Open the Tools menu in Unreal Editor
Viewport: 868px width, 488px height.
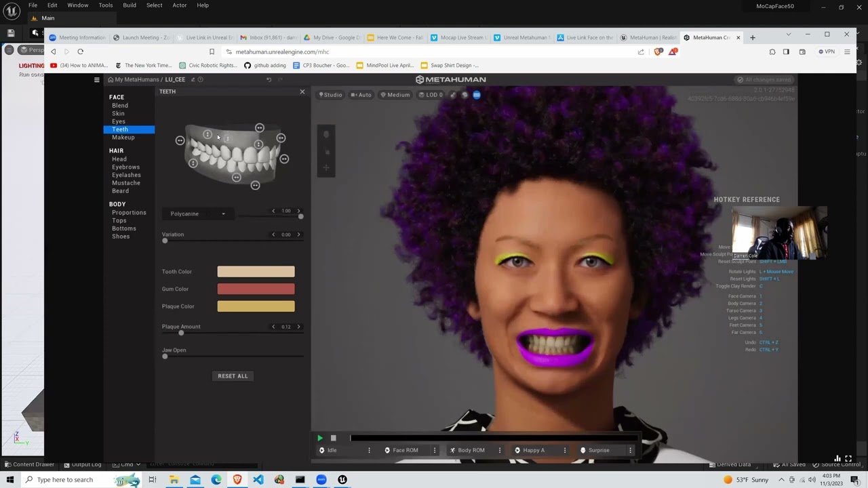(106, 5)
